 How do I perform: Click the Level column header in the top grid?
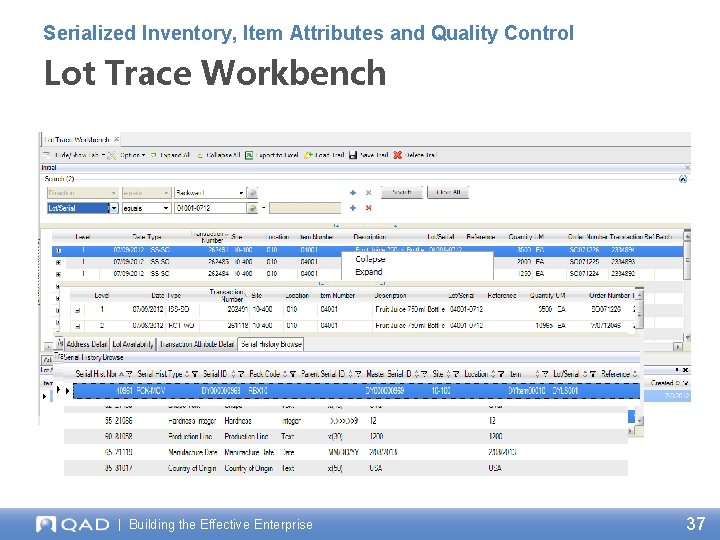pos(83,237)
